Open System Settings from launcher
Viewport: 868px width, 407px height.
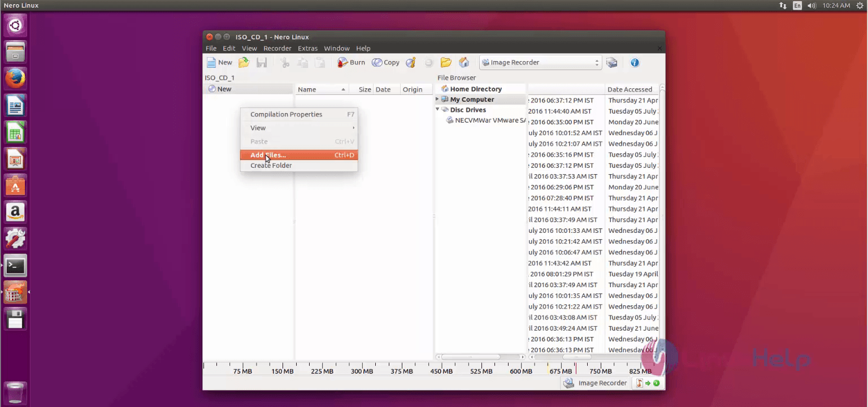click(15, 239)
